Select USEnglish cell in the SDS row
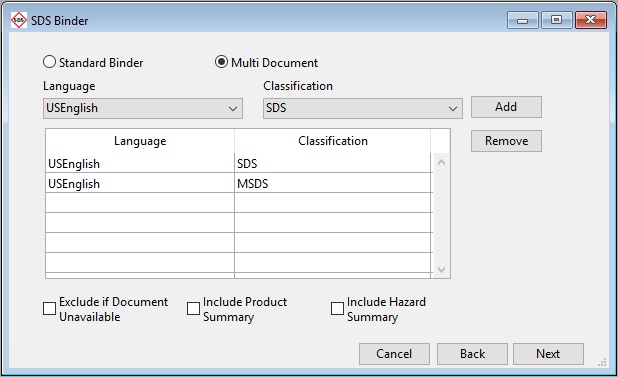Viewport: 618px width, 377px height. pyautogui.click(x=140, y=163)
